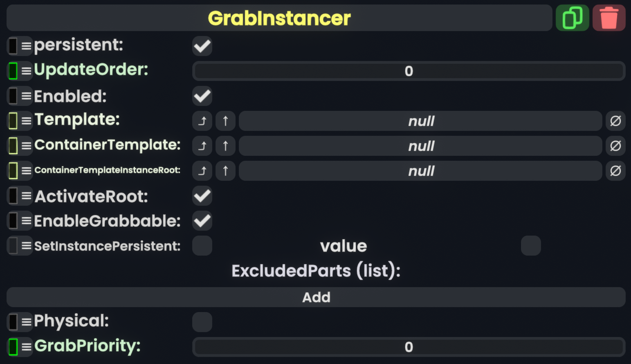Uncheck the persistent checkbox
The height and width of the screenshot is (364, 631).
pyautogui.click(x=202, y=46)
